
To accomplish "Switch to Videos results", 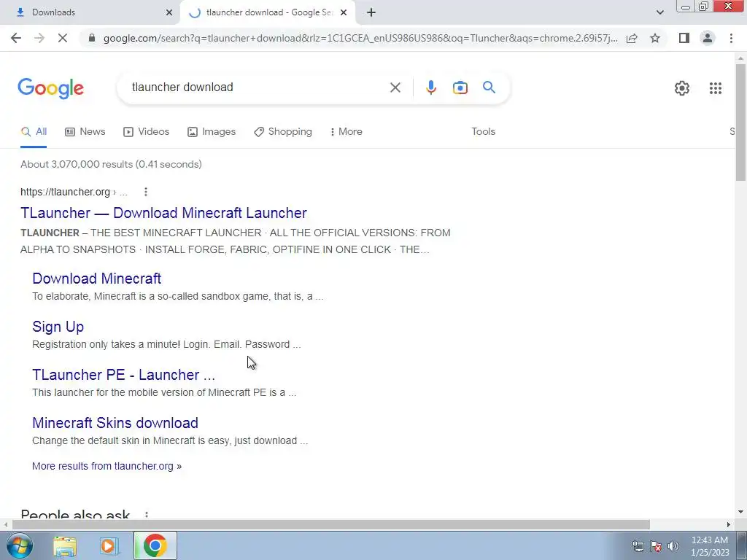I will 146,132.
